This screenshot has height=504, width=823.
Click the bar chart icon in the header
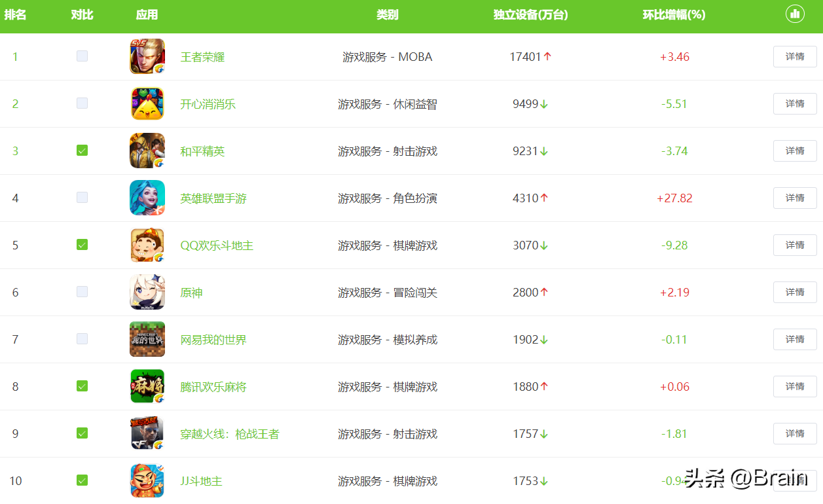[795, 14]
